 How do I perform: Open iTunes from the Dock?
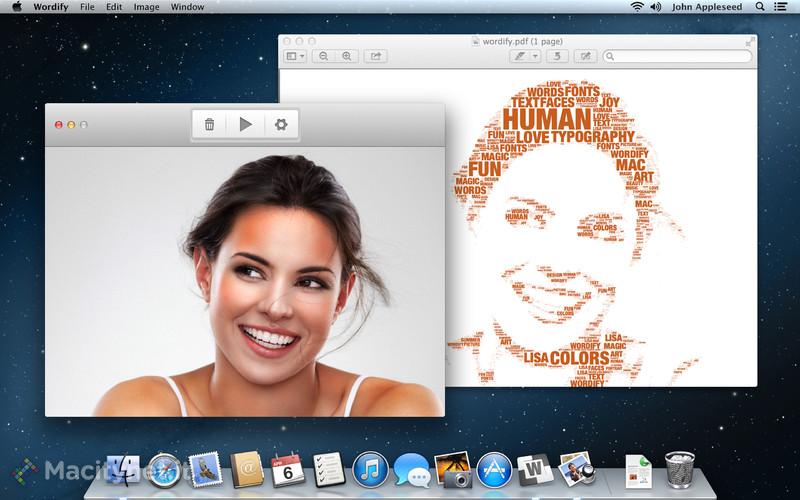370,469
